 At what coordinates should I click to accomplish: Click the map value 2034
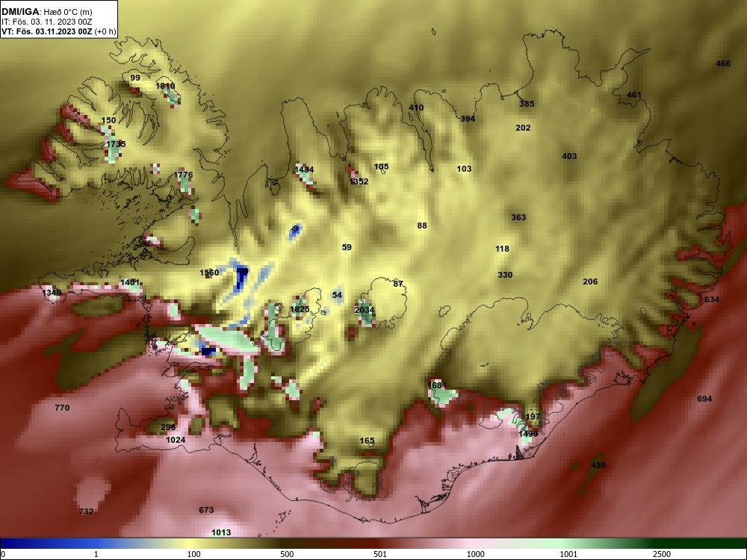[x=365, y=311]
